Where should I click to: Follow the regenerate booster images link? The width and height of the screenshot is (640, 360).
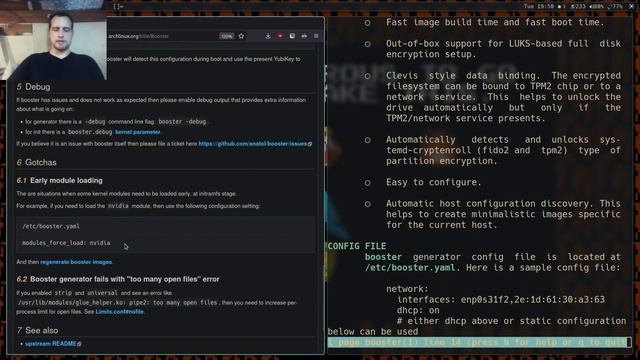click(x=76, y=262)
